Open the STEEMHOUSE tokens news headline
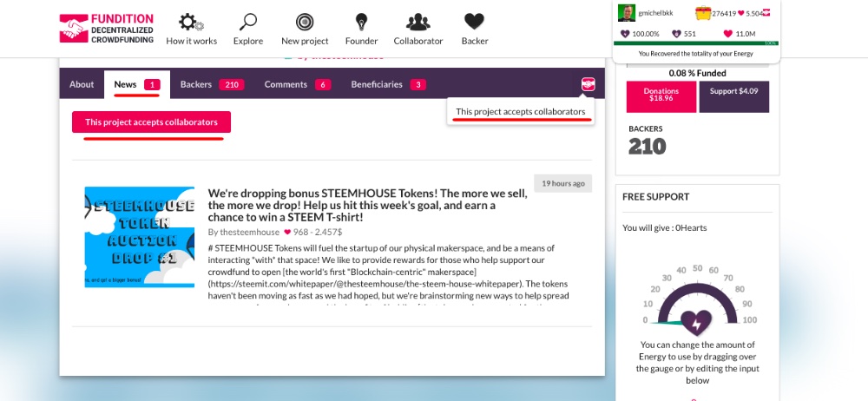Image resolution: width=868 pixels, height=401 pixels. point(367,206)
